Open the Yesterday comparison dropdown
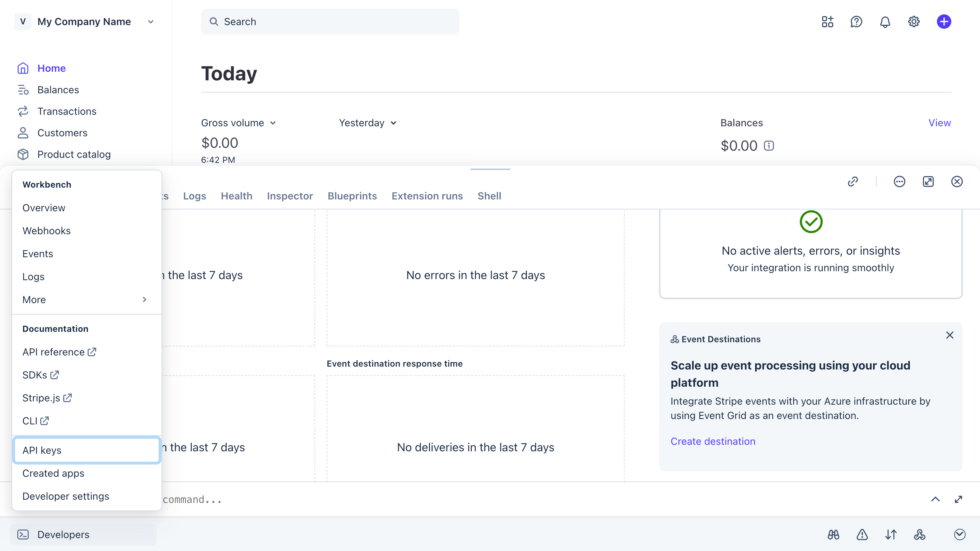980x551 pixels. point(368,123)
